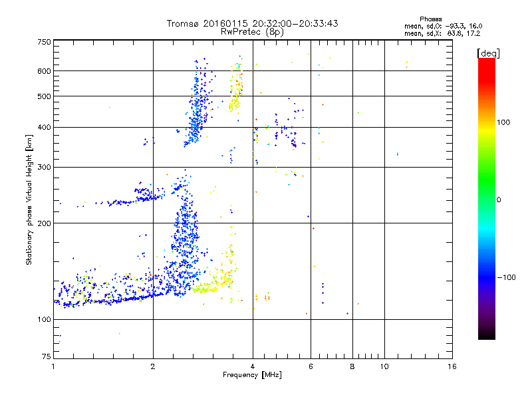Click the 750 height tick label
Viewport: 532px width, 399px height.
click(44, 42)
